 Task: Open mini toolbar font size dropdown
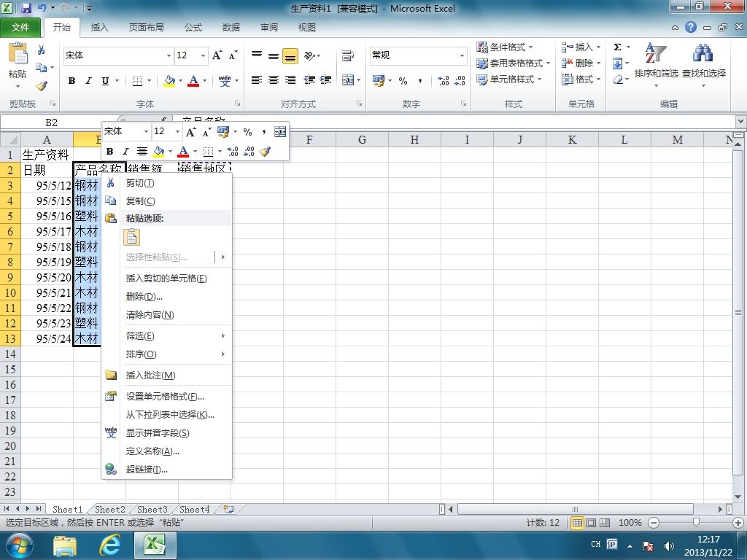pyautogui.click(x=177, y=131)
